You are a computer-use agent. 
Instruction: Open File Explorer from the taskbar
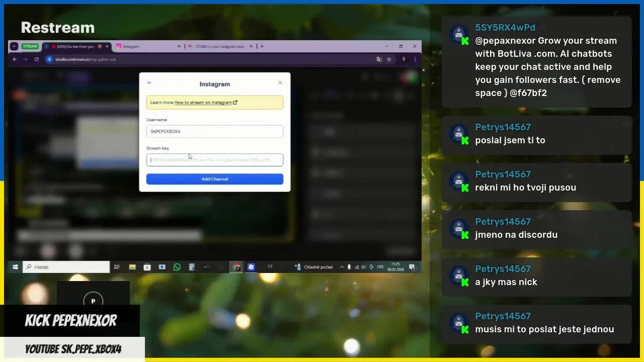coord(132,267)
